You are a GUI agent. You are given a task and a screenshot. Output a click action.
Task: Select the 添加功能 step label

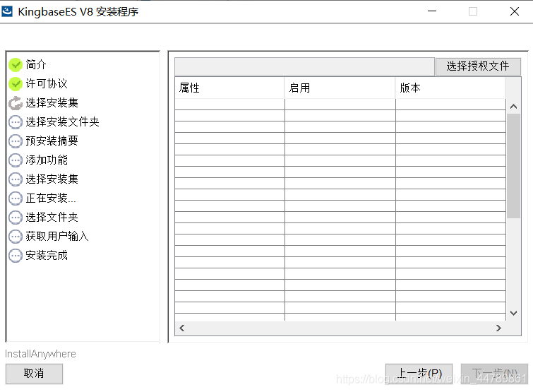click(47, 160)
